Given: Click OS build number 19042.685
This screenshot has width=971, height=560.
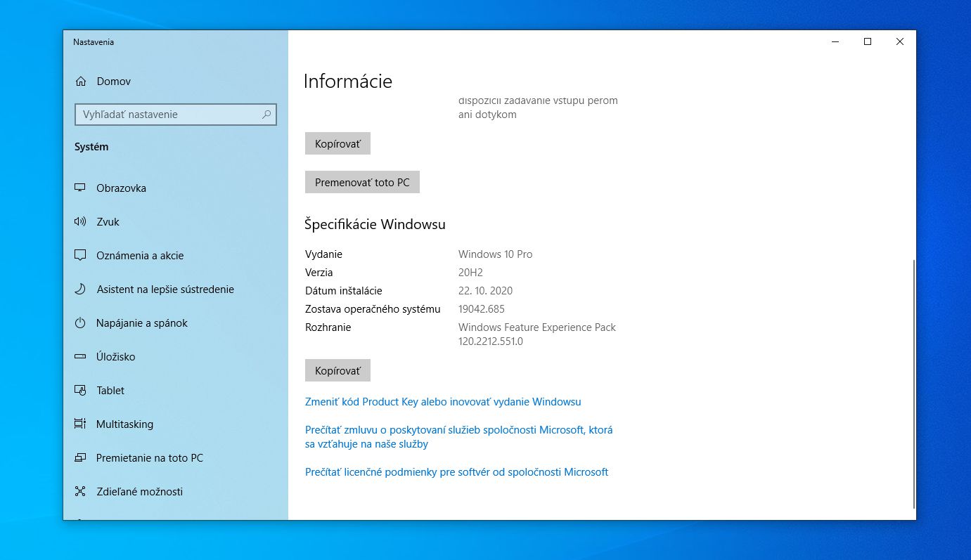Looking at the screenshot, I should pos(481,309).
